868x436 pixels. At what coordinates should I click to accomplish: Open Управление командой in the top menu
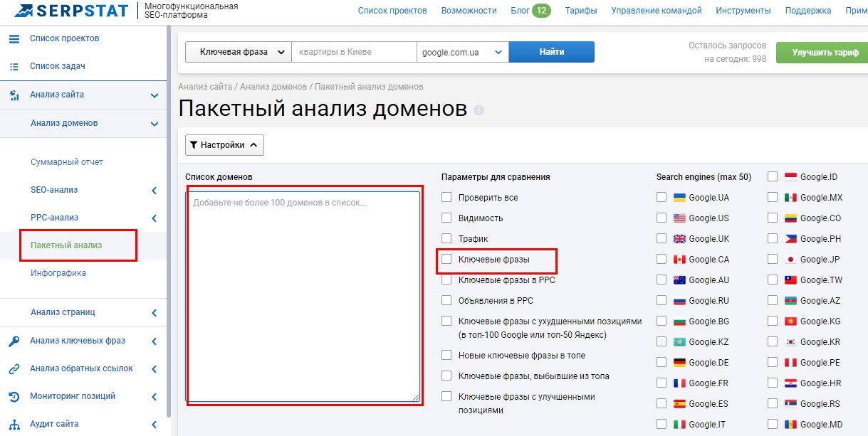pyautogui.click(x=657, y=11)
